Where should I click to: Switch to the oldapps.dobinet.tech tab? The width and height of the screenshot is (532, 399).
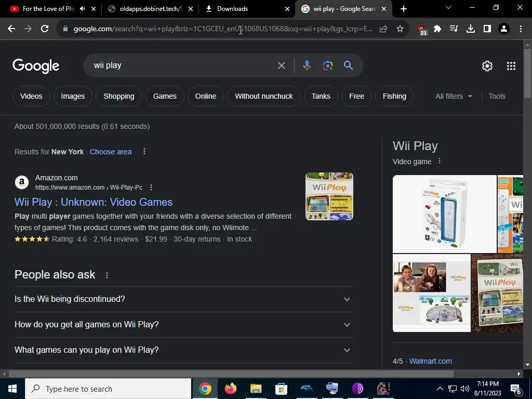coord(150,9)
